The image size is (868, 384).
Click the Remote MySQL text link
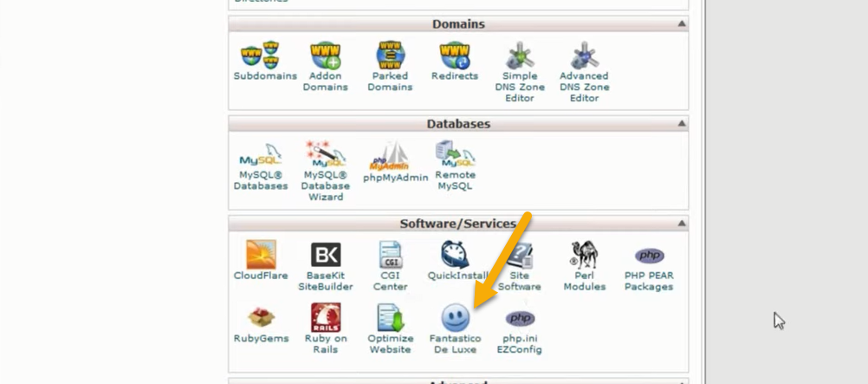(x=455, y=180)
